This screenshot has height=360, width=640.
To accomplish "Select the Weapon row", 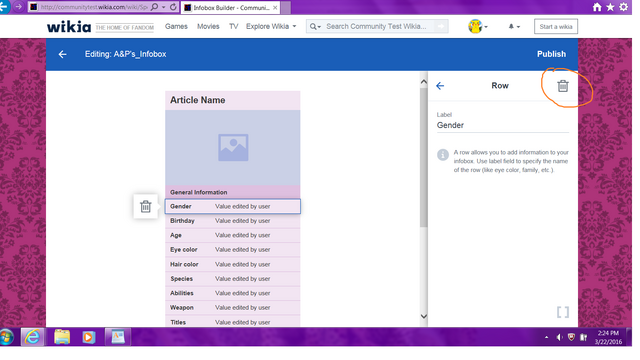I will [233, 308].
